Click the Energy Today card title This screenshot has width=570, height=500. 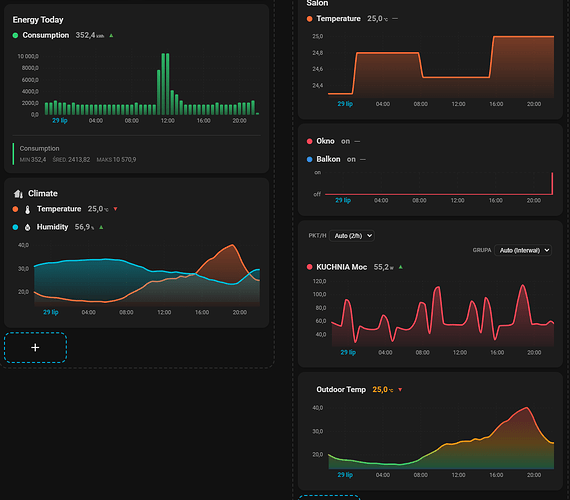point(38,20)
